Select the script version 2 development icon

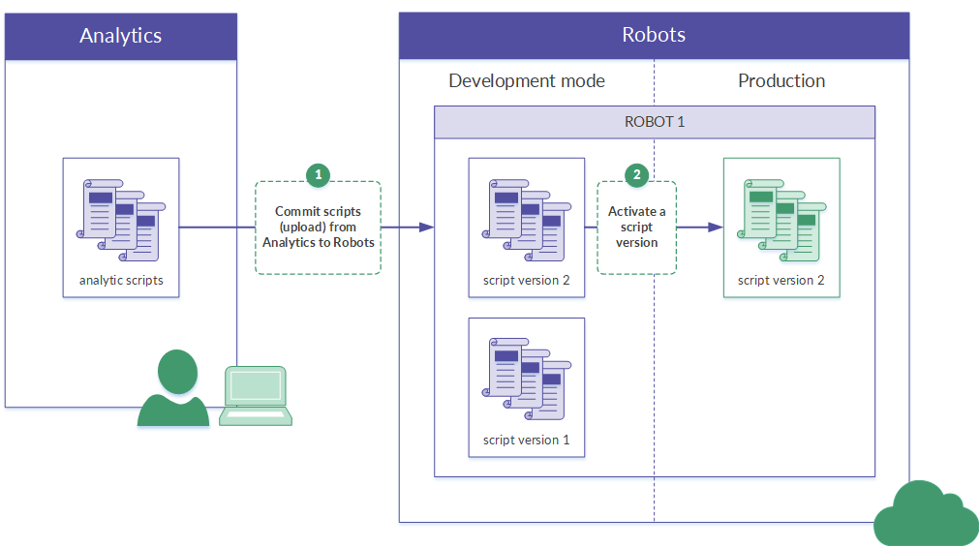pos(526,220)
